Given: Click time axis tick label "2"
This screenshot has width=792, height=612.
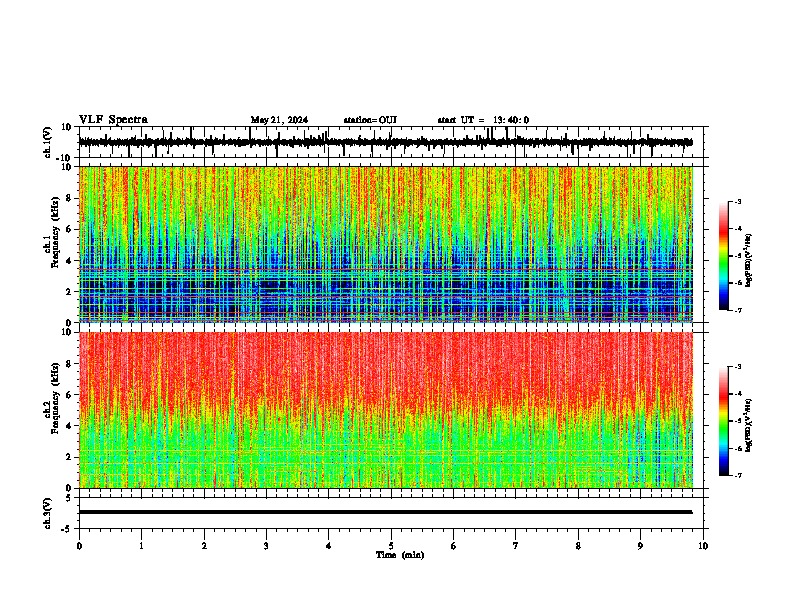Looking at the screenshot, I should [204, 546].
